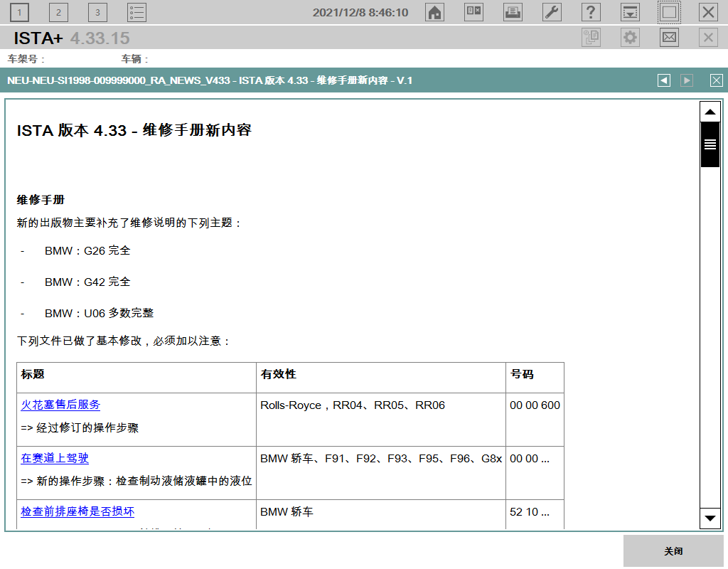Open the 火花塞售后服务 link
This screenshot has width=728, height=569.
click(x=60, y=405)
